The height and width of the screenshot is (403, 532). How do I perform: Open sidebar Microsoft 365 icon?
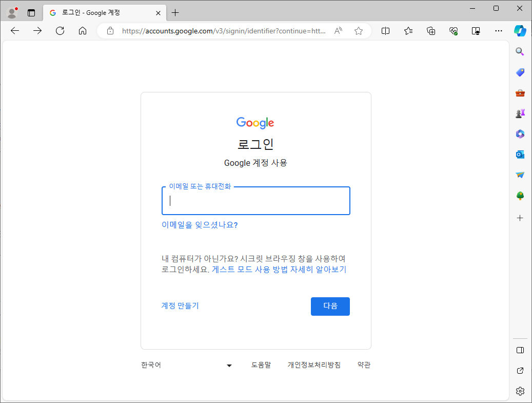tap(520, 134)
